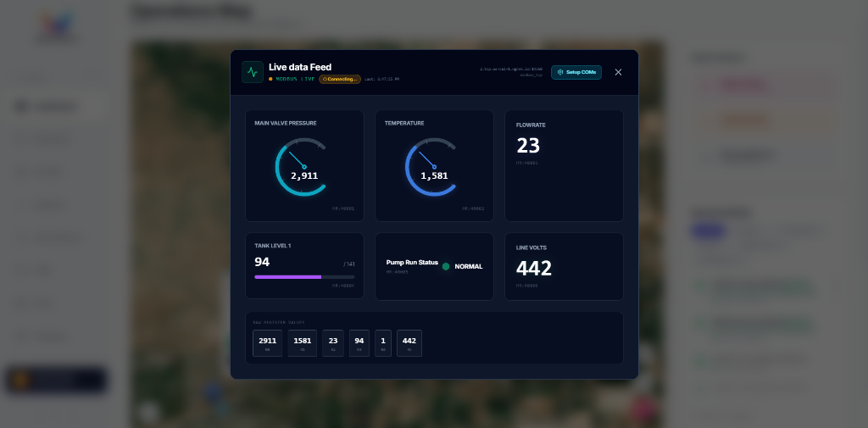Click the orange dot before MODBUS LIVE
This screenshot has height=428, width=868.
pos(270,79)
